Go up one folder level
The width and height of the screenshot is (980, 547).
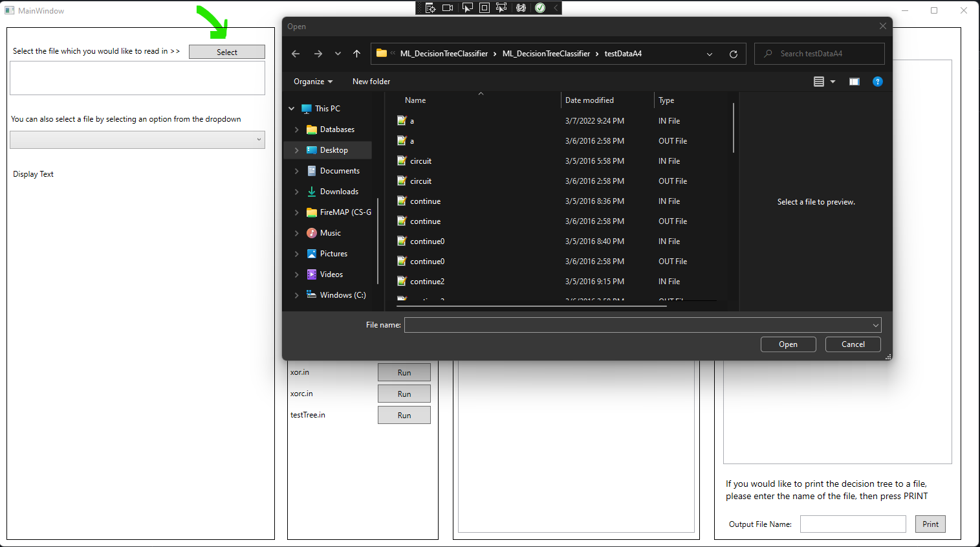(356, 54)
